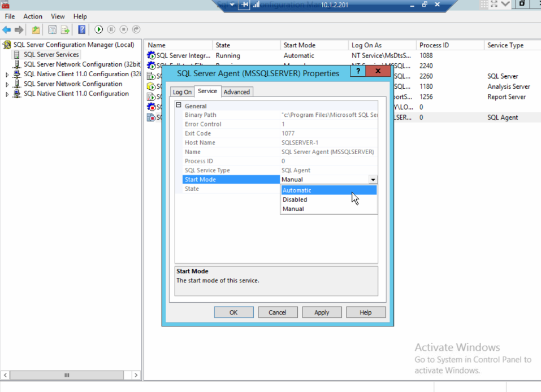Image resolution: width=541 pixels, height=392 pixels.
Task: Select SQL Server Services in the tree
Action: tap(51, 54)
